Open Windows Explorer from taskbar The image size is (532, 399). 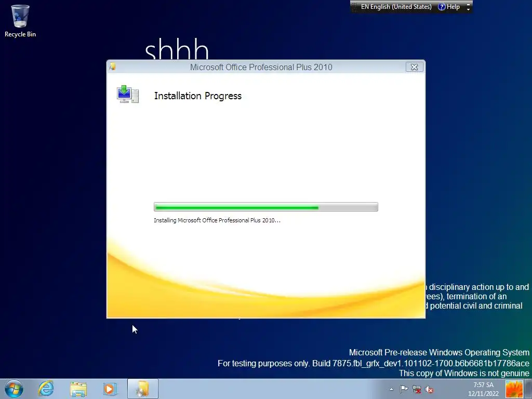tap(78, 389)
